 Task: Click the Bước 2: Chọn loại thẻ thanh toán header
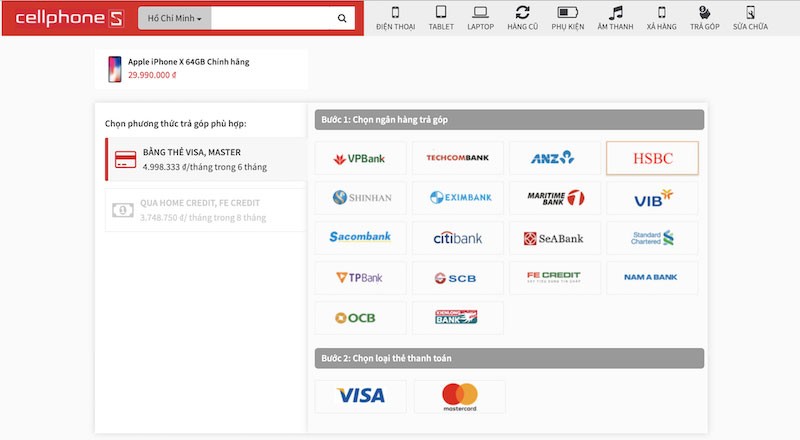coord(509,358)
